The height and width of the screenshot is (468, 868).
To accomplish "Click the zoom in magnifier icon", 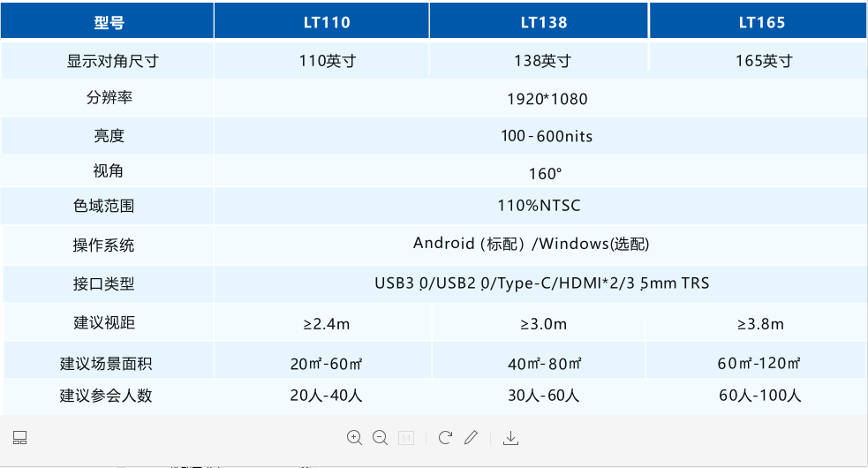I will tap(355, 437).
